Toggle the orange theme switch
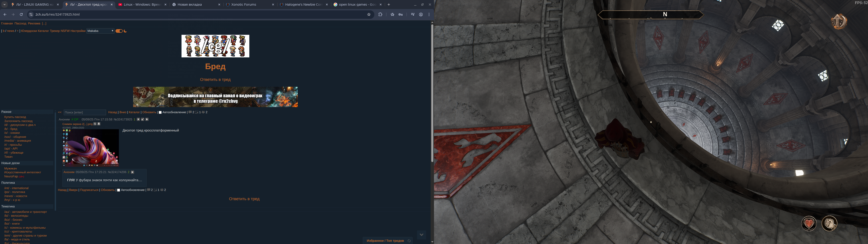The image size is (868, 244). [x=119, y=31]
